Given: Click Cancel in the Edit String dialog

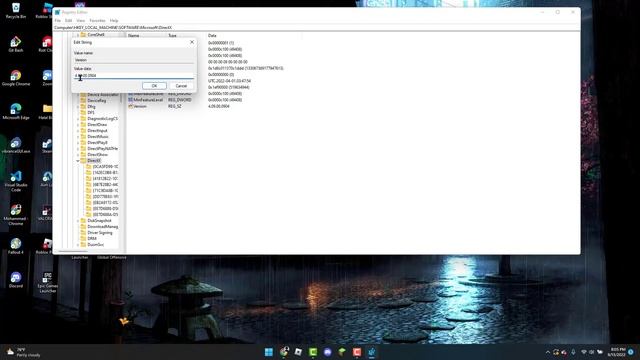Looking at the screenshot, I should point(181,86).
